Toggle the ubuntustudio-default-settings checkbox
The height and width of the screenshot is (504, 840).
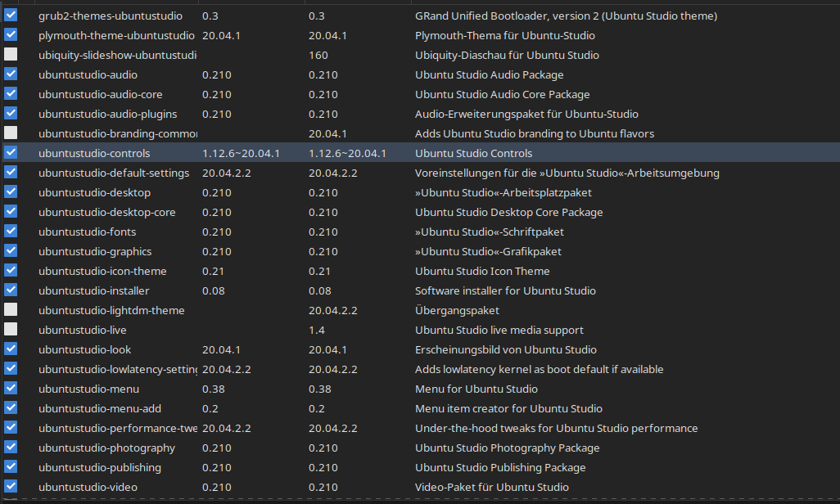(x=11, y=172)
